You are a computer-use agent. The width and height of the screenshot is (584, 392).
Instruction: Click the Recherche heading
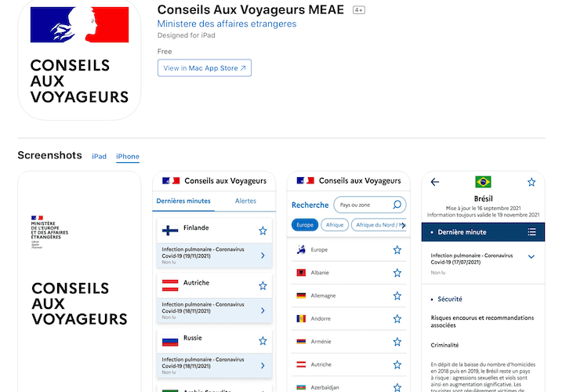pyautogui.click(x=310, y=205)
